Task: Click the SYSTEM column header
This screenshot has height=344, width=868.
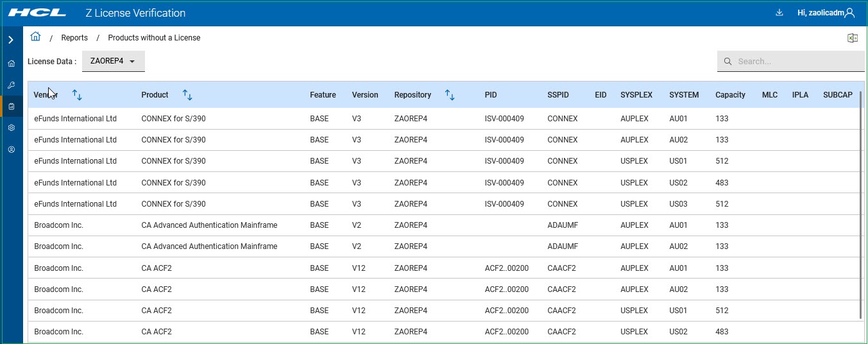Action: [684, 95]
